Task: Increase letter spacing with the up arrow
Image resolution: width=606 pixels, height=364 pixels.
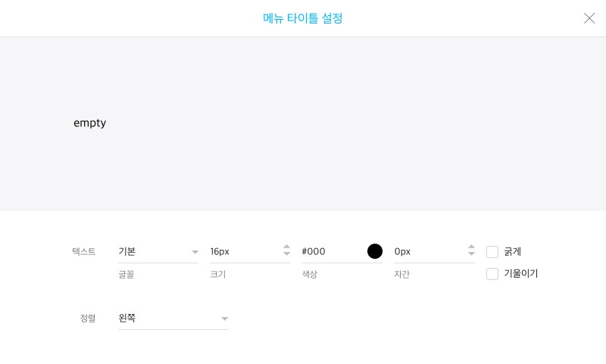Action: [471, 247]
